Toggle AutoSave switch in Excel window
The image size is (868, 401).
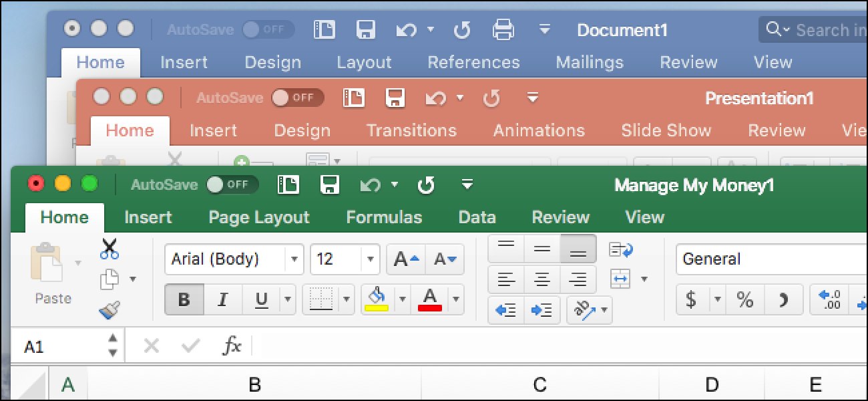click(232, 185)
